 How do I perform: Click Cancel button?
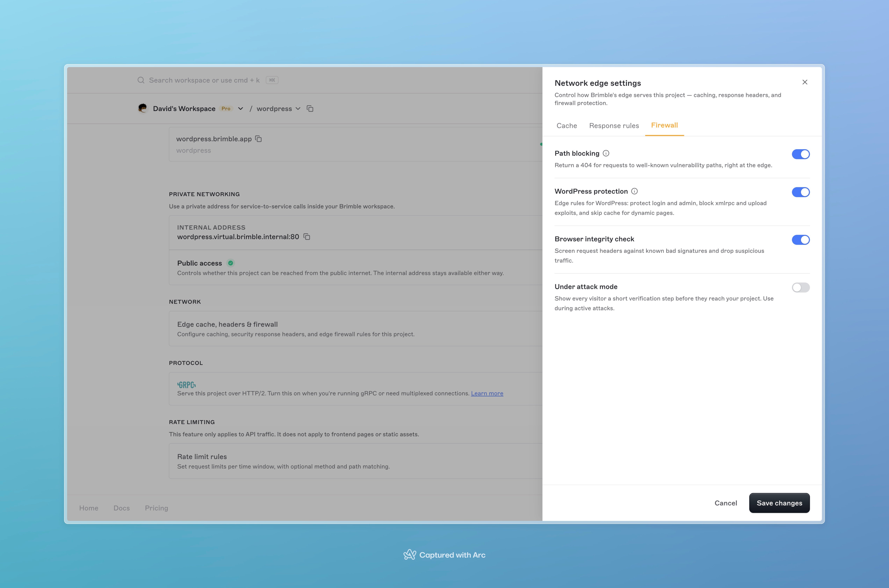725,503
